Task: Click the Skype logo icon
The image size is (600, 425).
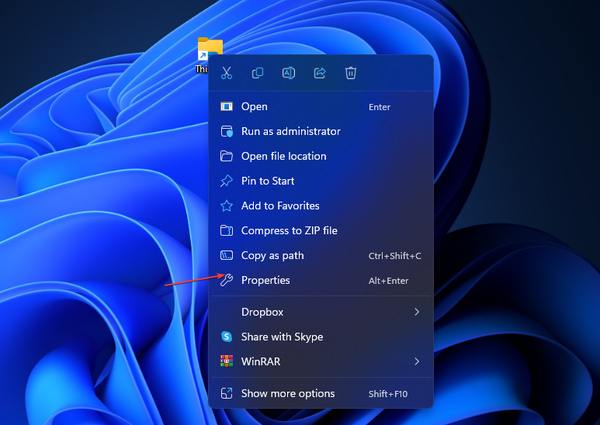Action: [x=227, y=337]
